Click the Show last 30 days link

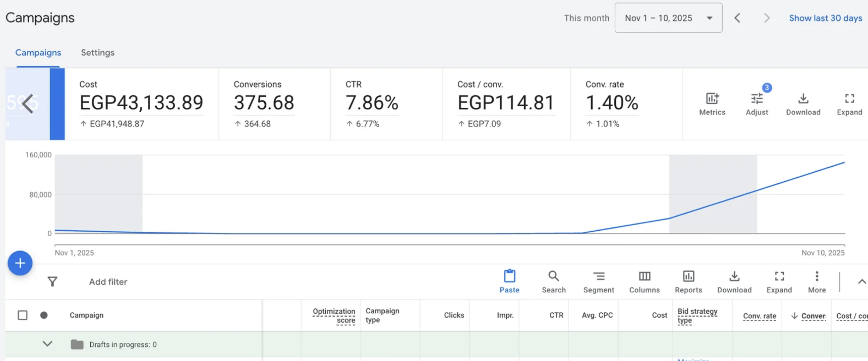[x=825, y=18]
